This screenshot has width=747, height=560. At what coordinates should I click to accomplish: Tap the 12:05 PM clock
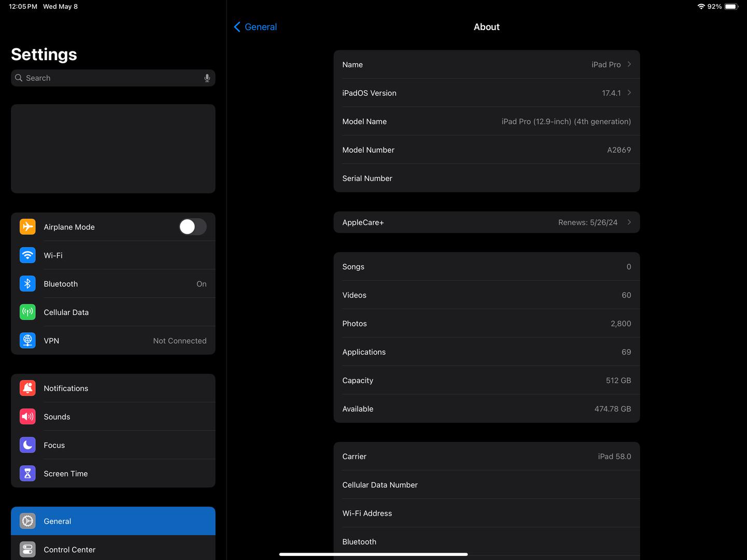(23, 6)
